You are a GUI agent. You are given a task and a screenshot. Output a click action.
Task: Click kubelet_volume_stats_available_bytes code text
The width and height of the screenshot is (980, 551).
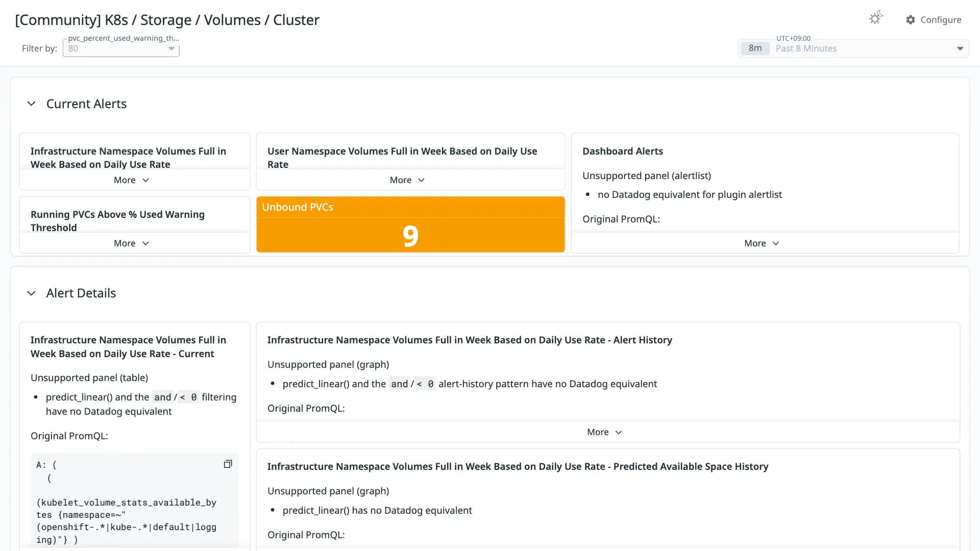click(126, 509)
